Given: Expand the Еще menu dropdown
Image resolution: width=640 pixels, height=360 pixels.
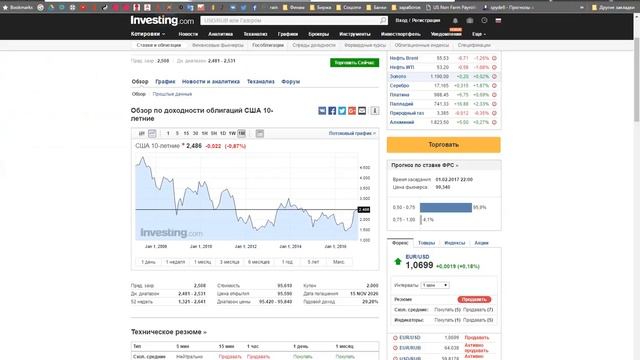Looking at the screenshot, I should (x=479, y=34).
